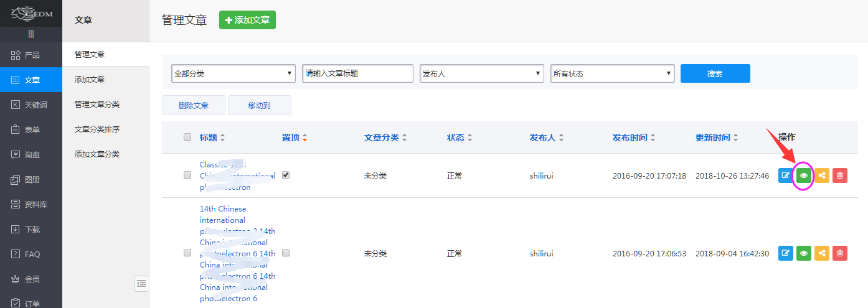Sort table by 发布时间 column
The width and height of the screenshot is (868, 308).
pyautogui.click(x=634, y=138)
